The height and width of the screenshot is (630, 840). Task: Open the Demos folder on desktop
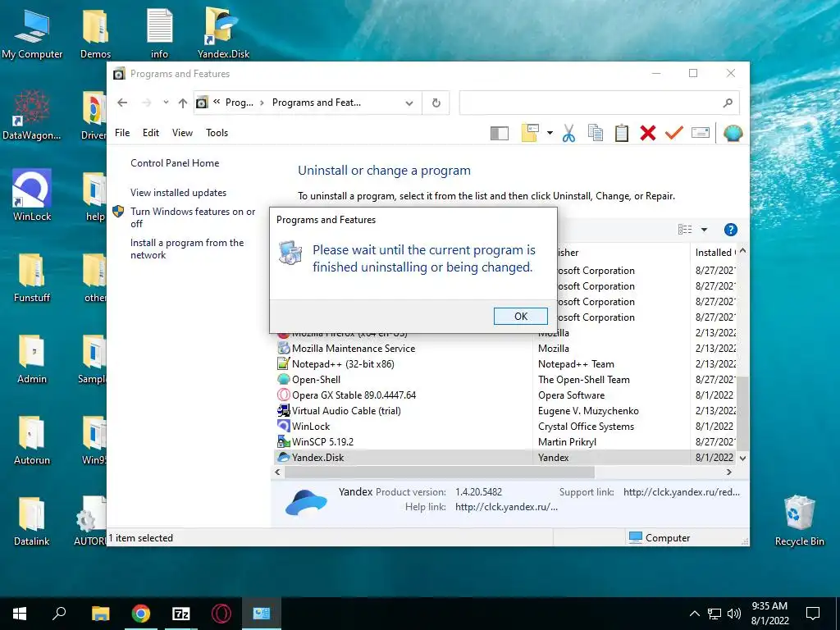(x=95, y=34)
